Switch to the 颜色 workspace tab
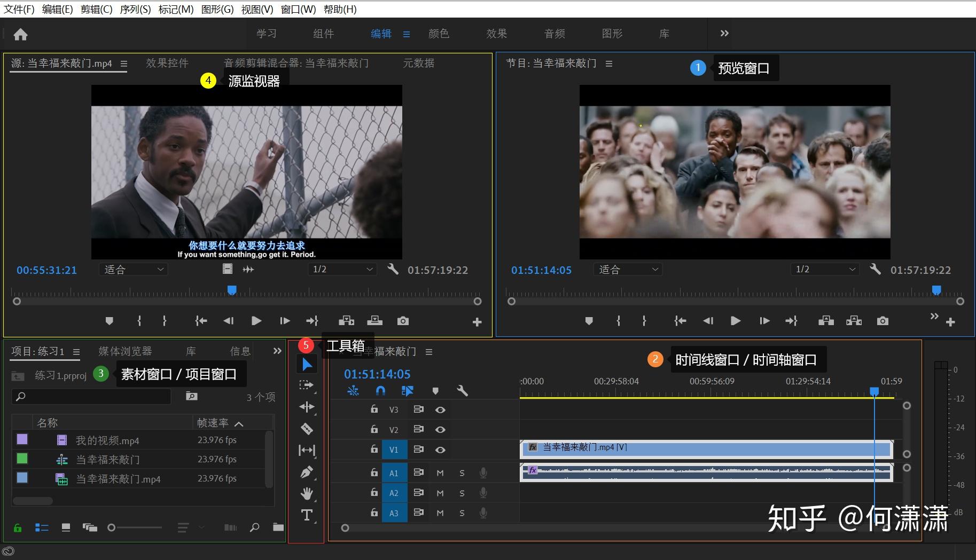This screenshot has width=976, height=560. pyautogui.click(x=439, y=34)
